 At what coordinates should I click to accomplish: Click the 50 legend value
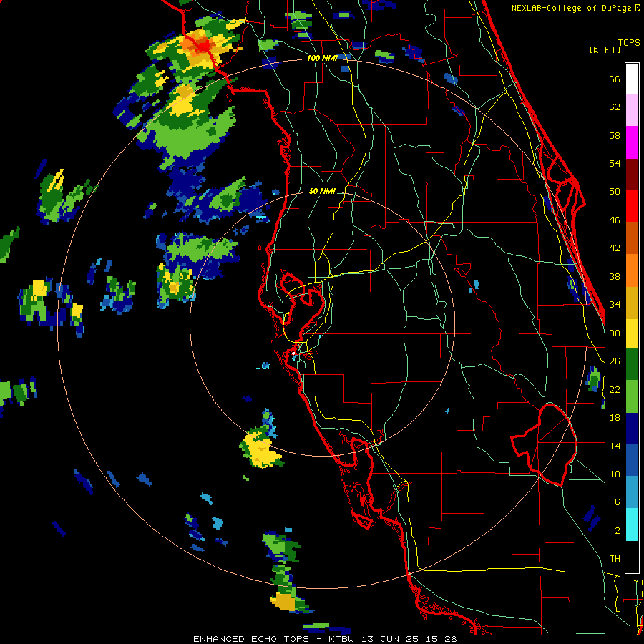[x=615, y=192]
